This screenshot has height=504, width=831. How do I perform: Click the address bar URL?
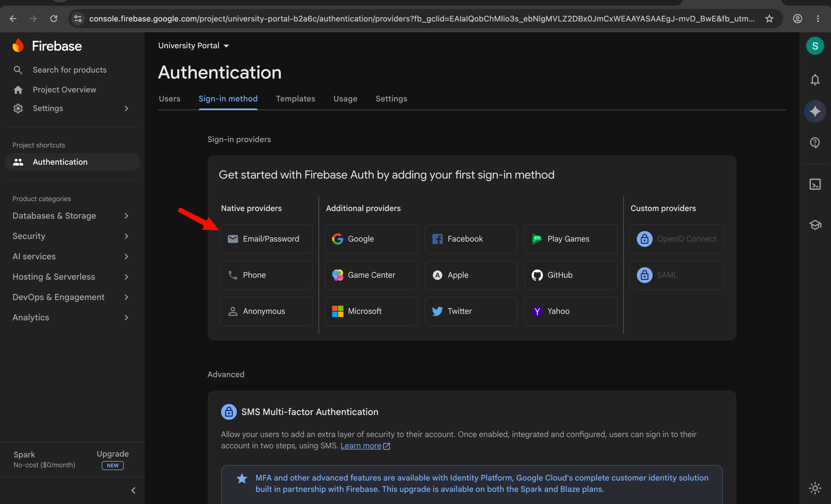421,19
